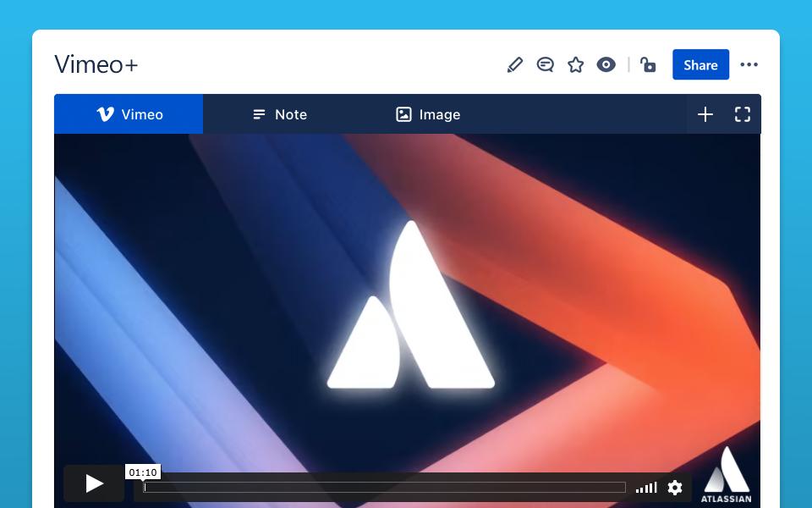Star this page as favorite
812x508 pixels.
(x=575, y=65)
